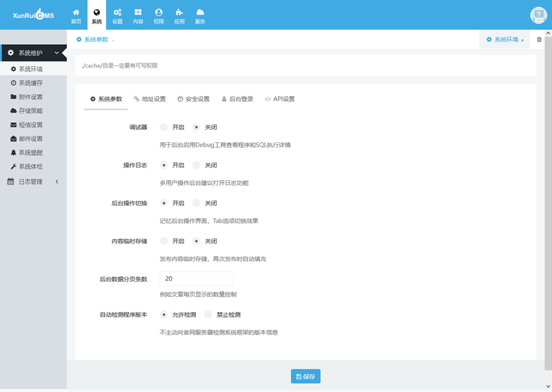This screenshot has width=552, height=392.
Task: Click the 后台数据分页条数 input field
Action: coord(196,279)
